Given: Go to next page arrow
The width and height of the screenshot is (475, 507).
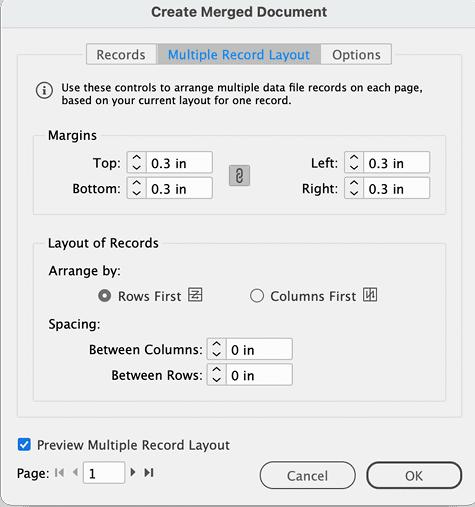Looking at the screenshot, I should [x=133, y=472].
